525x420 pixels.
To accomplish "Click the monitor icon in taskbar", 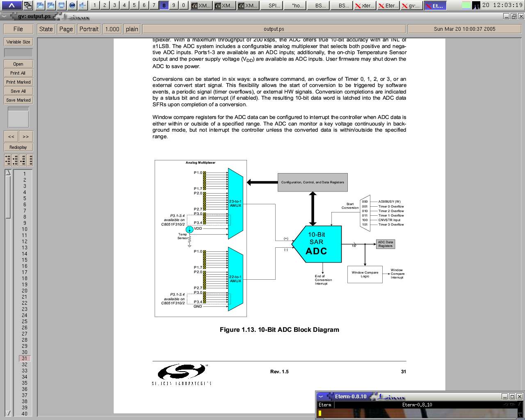I will coord(62,5).
